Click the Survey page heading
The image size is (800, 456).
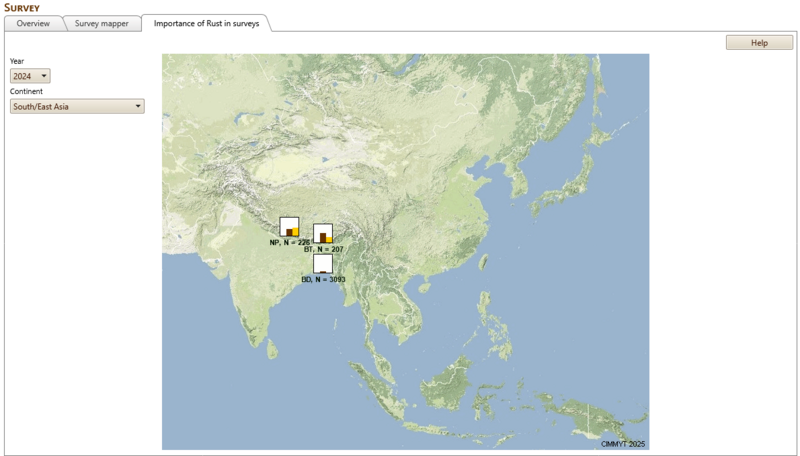point(22,7)
